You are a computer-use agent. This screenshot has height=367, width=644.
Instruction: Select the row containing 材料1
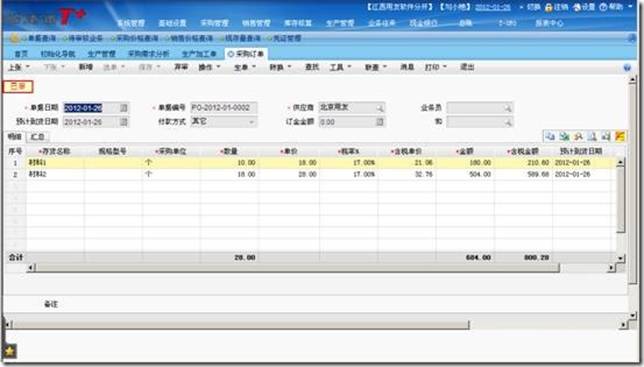[310, 163]
